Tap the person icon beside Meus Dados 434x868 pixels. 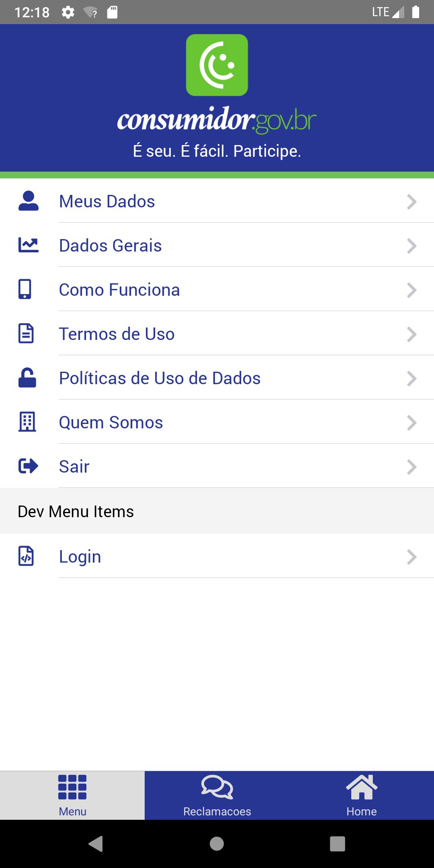(x=28, y=201)
